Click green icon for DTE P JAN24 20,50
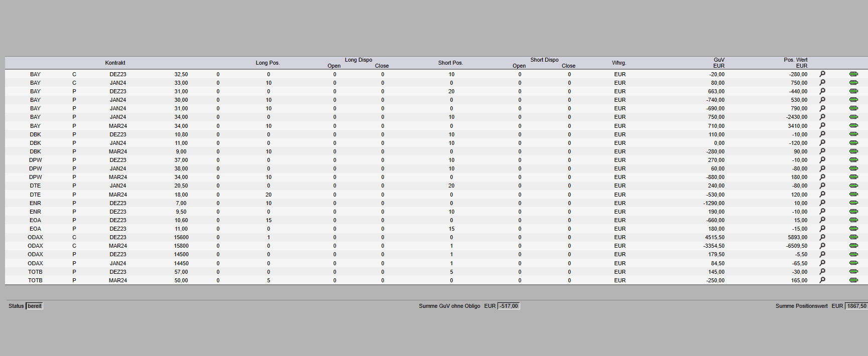The image size is (868, 356). click(853, 186)
